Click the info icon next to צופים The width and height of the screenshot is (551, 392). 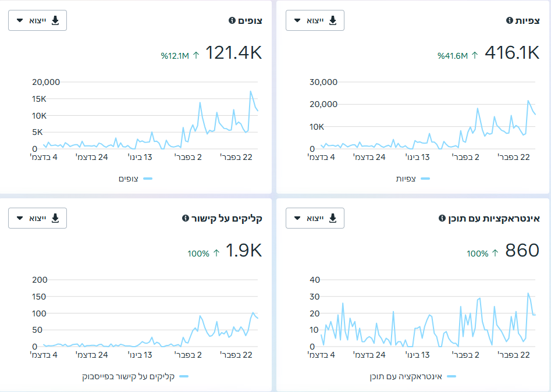(x=232, y=20)
